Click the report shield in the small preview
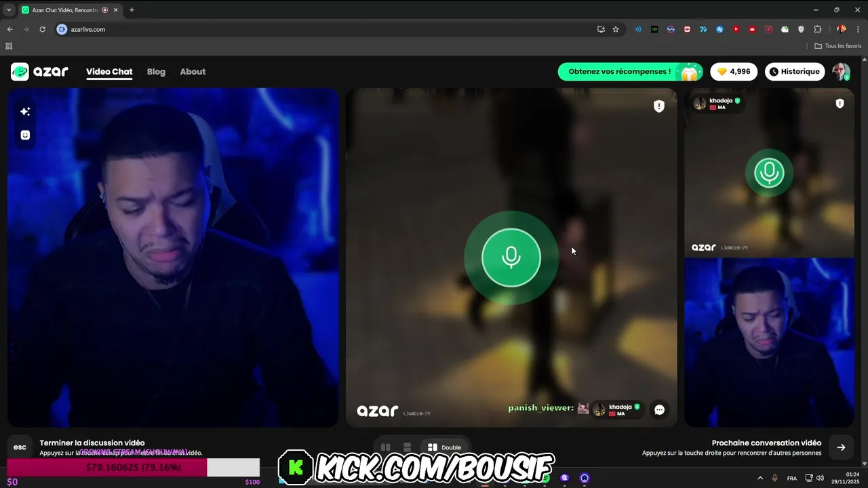The height and width of the screenshot is (488, 868). coord(840,104)
